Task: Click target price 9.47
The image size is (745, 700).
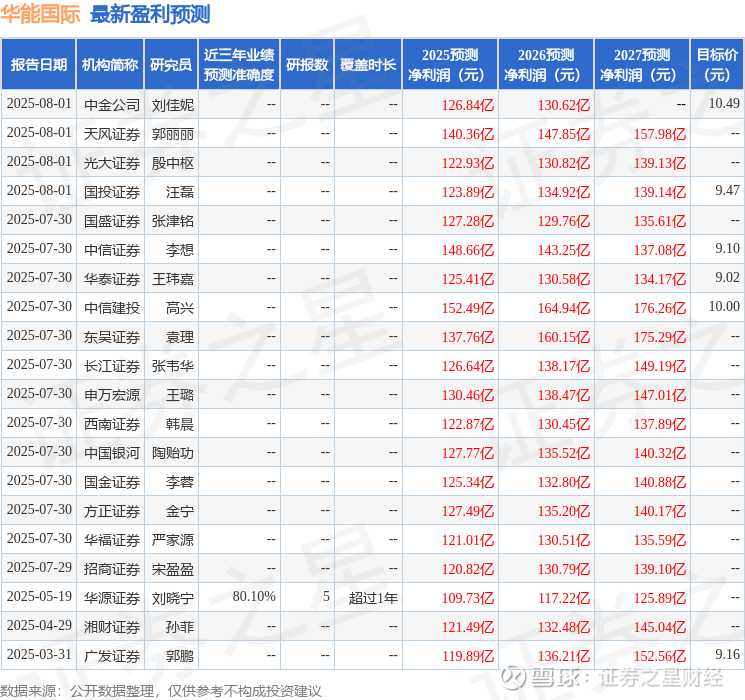Action: [727, 190]
